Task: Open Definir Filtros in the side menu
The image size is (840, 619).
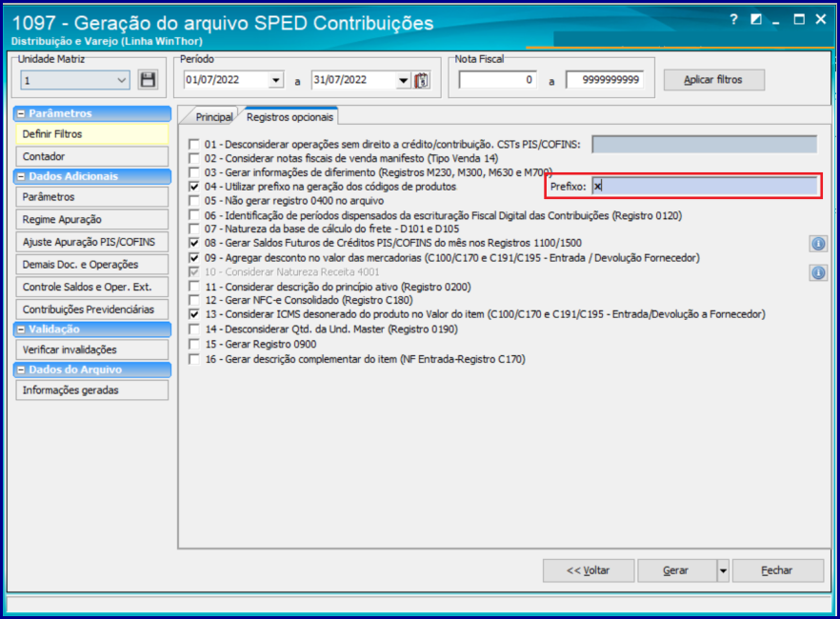Action: pos(92,134)
